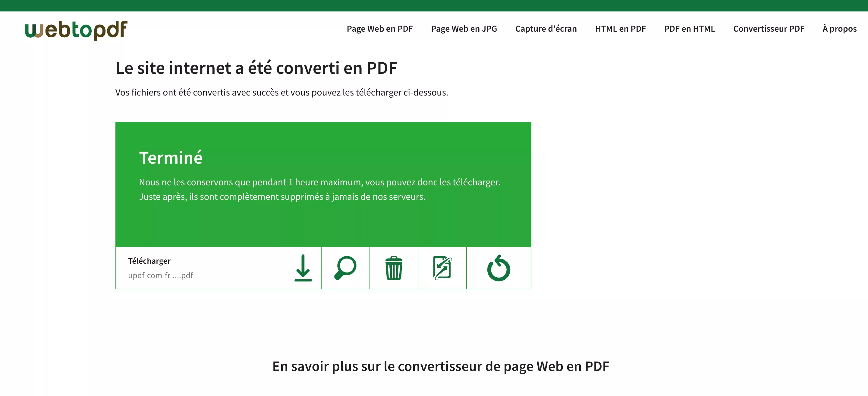This screenshot has height=396, width=868.
Task: Open the "Page Web en PDF" menu item
Action: (x=380, y=29)
